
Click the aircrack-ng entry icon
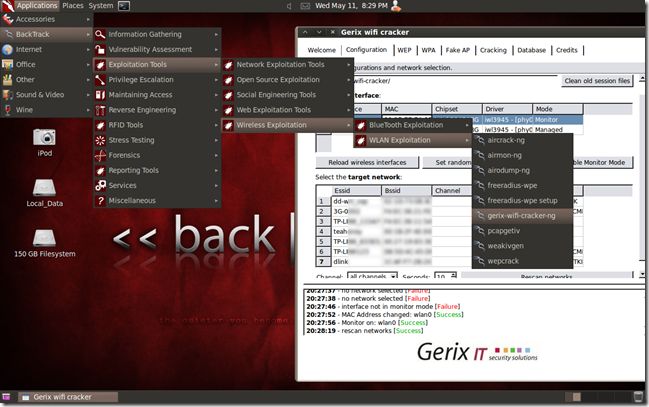480,140
